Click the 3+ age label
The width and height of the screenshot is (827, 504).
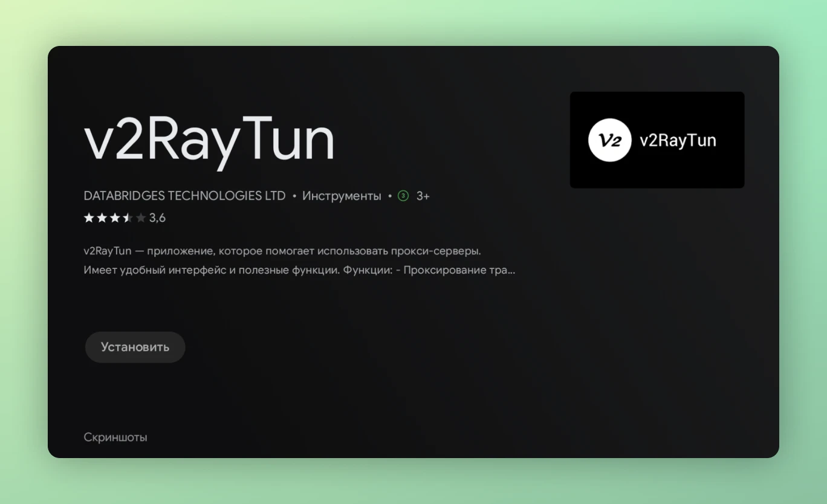coord(423,196)
